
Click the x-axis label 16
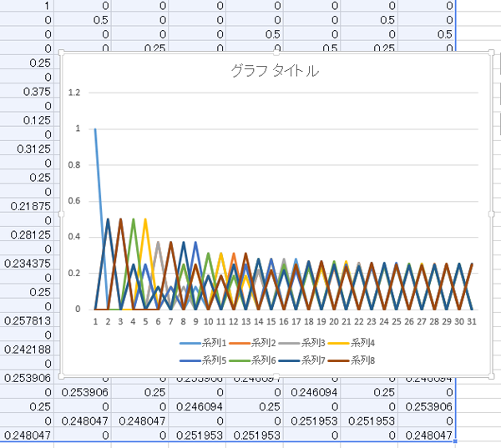tap(284, 321)
